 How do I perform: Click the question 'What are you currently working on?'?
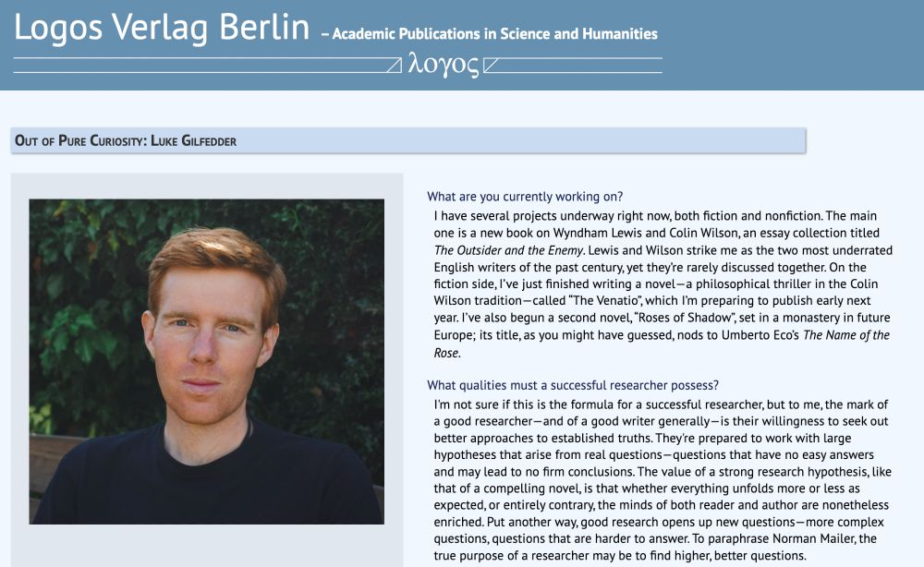[525, 197]
